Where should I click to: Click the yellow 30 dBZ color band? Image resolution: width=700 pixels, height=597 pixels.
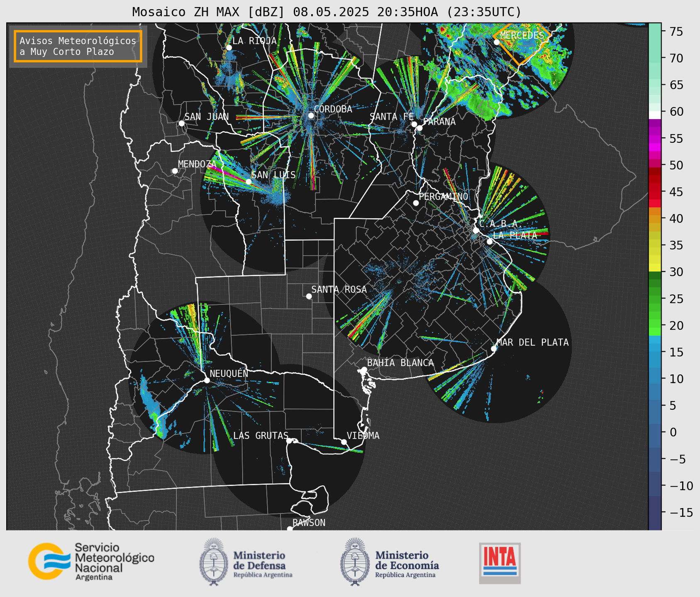(x=655, y=268)
